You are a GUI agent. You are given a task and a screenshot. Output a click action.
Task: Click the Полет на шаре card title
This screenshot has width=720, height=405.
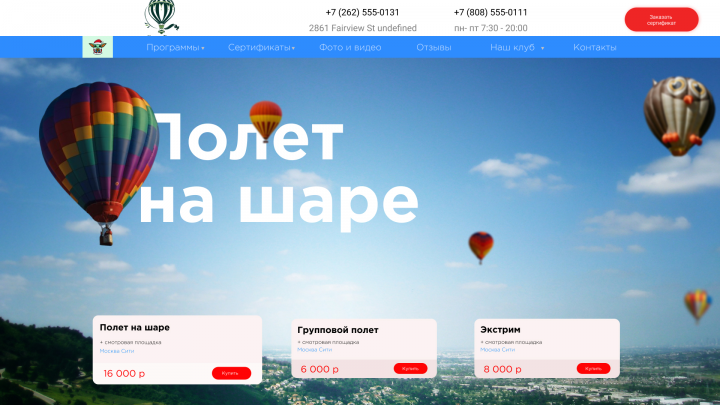point(135,327)
